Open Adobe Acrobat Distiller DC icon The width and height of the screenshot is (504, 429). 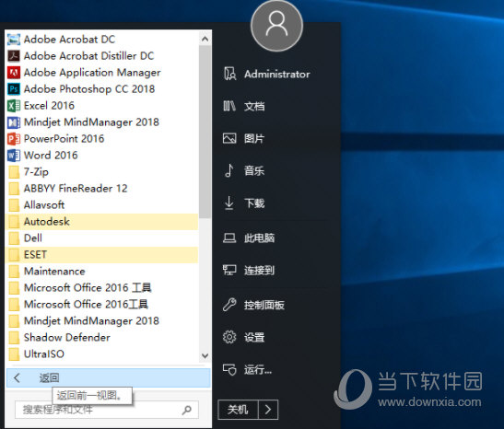(x=14, y=56)
